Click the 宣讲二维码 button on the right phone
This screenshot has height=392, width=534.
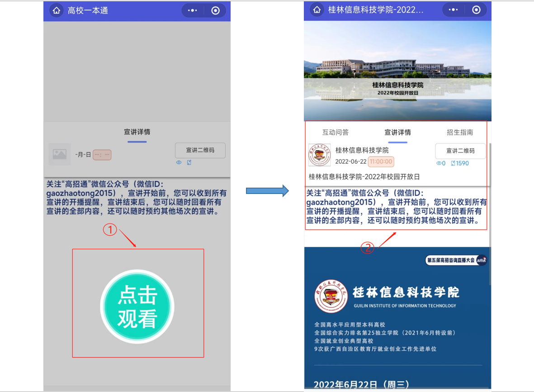tap(460, 151)
